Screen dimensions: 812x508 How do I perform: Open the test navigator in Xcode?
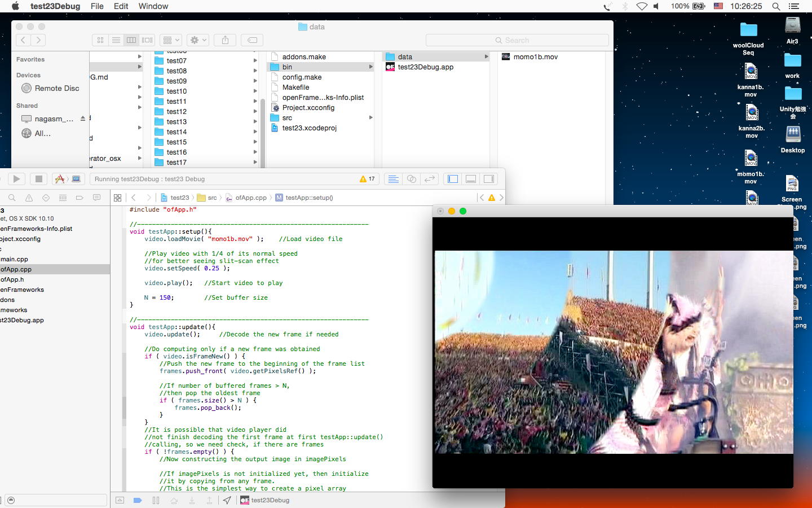[x=46, y=198]
